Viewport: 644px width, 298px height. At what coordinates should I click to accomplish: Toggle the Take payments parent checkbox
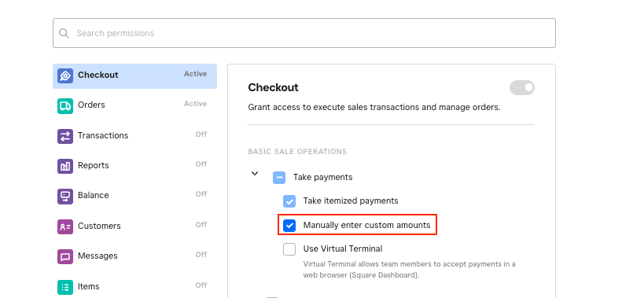[279, 178]
